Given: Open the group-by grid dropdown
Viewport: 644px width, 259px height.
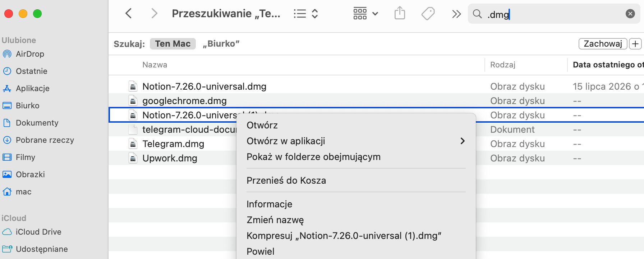Looking at the screenshot, I should (365, 14).
